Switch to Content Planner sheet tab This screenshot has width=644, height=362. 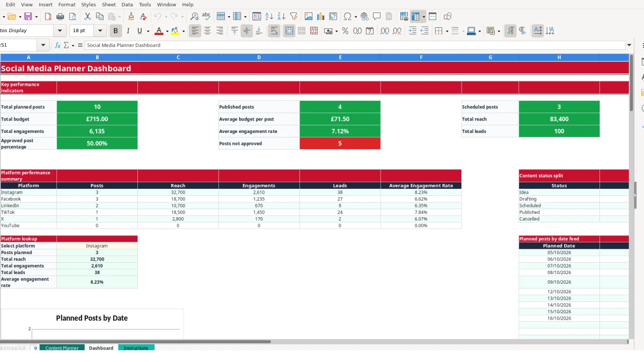point(62,348)
